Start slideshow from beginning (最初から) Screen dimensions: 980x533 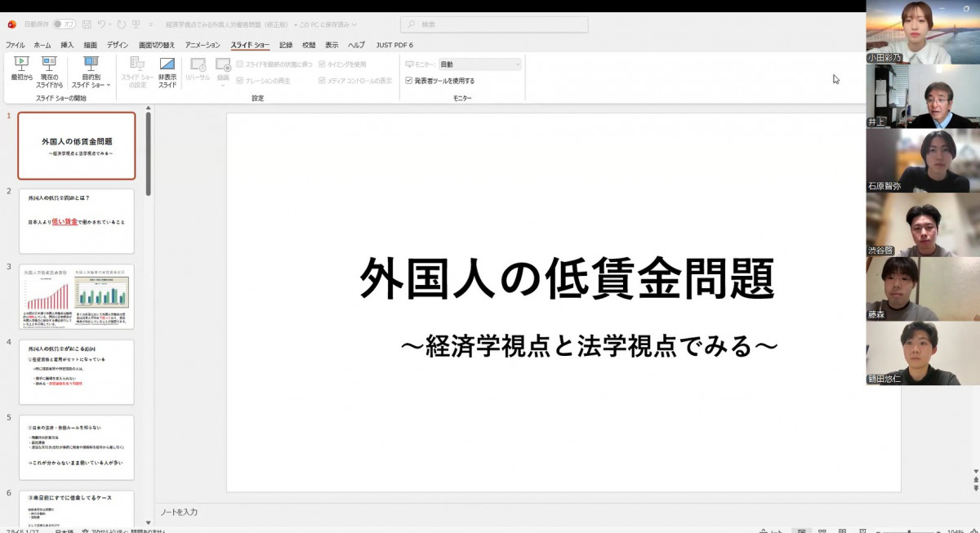tap(21, 69)
